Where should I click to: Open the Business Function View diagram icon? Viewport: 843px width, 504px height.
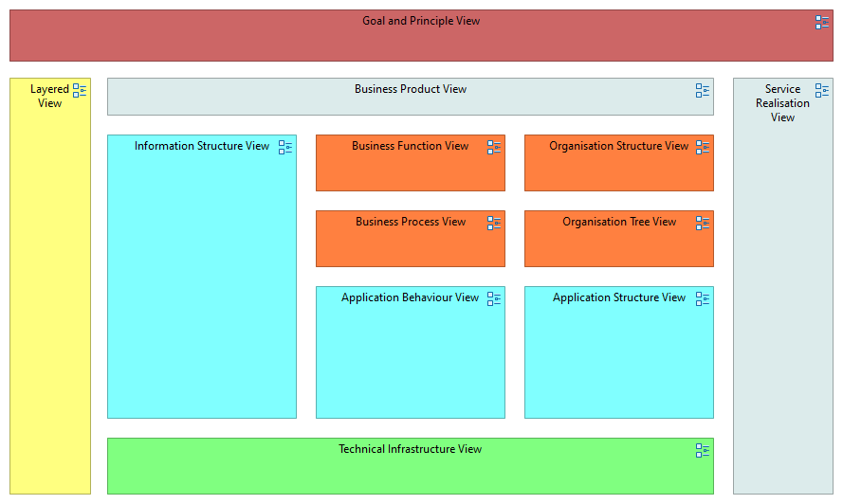pyautogui.click(x=494, y=148)
